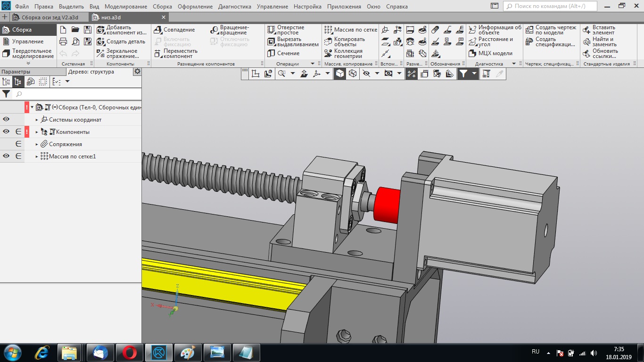Click the tree search input field

click(x=78, y=94)
